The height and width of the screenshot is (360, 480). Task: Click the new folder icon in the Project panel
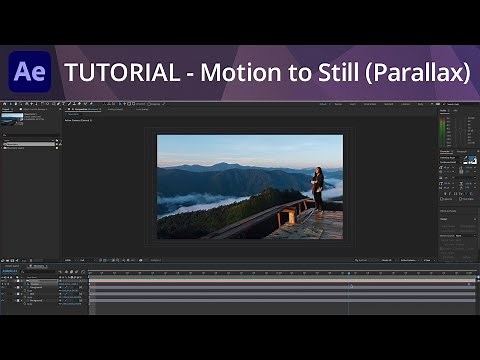click(8, 260)
